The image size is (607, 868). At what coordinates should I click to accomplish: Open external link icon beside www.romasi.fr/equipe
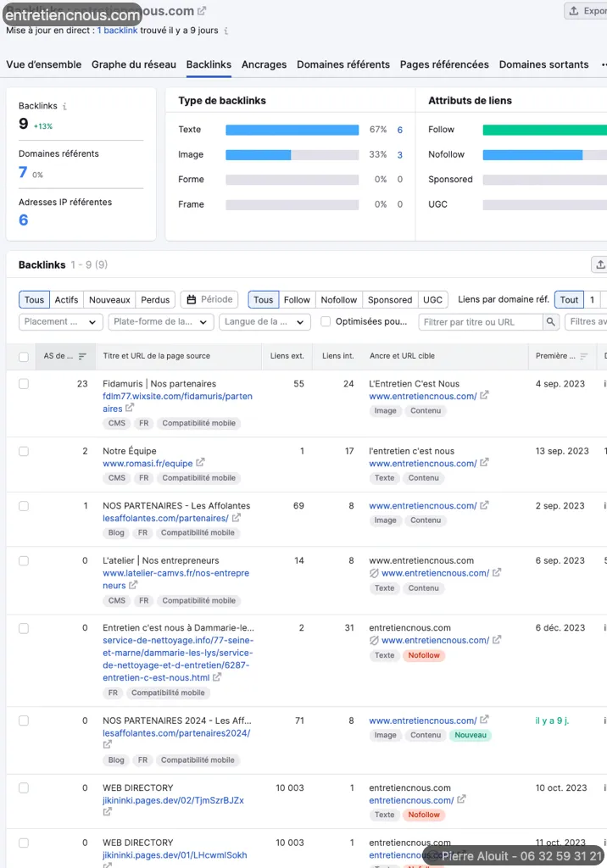[200, 464]
